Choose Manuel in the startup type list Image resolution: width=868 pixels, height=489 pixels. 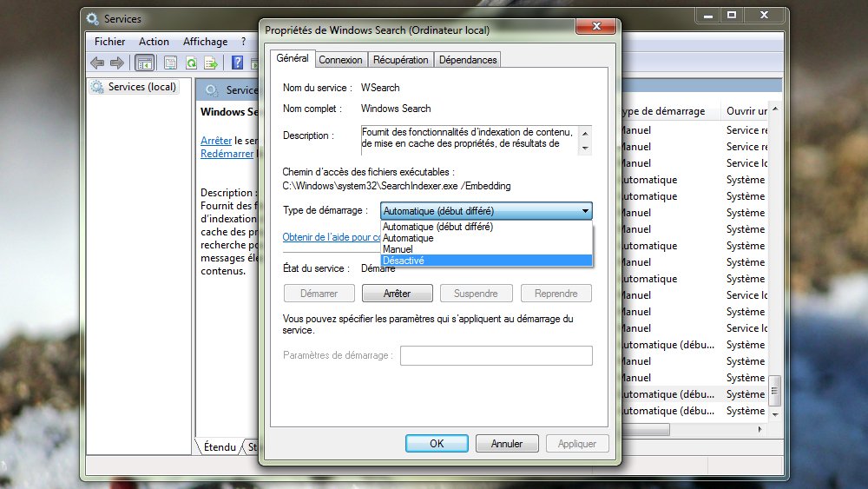click(x=487, y=249)
